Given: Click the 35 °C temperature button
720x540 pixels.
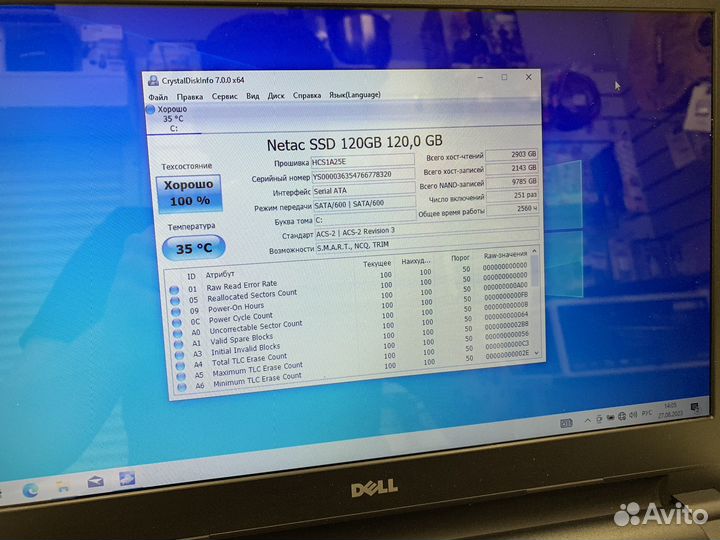Looking at the screenshot, I should [194, 248].
